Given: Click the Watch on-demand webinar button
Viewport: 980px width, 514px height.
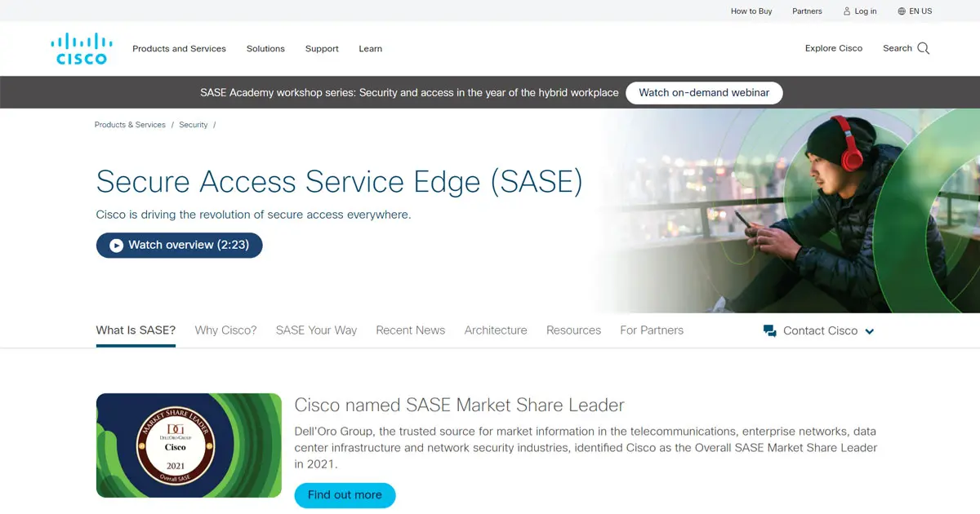Looking at the screenshot, I should [x=704, y=93].
